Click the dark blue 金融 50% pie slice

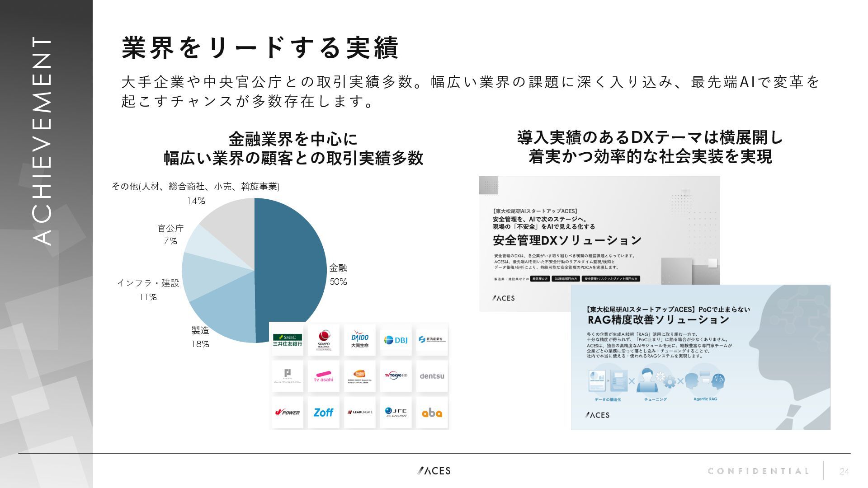point(292,267)
